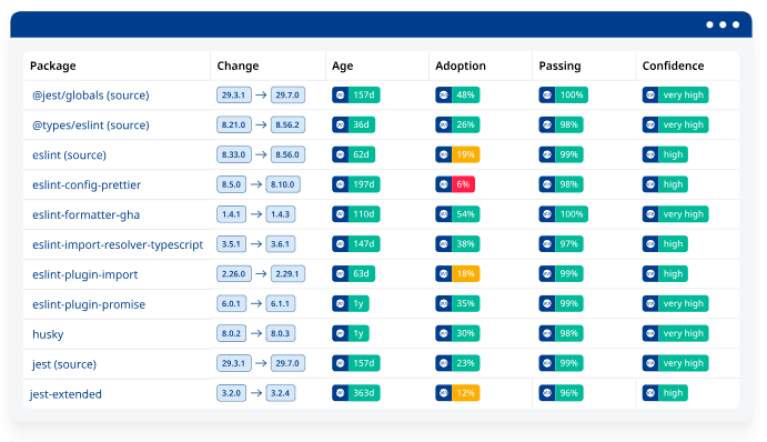The height and width of the screenshot is (442, 767).
Task: Click the 100% passing badge for @jest/globals
Action: coord(564,95)
